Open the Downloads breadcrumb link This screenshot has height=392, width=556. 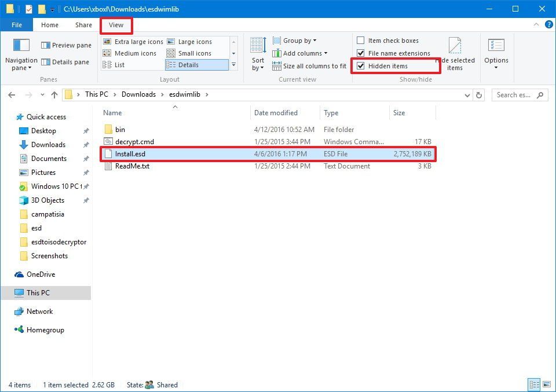(139, 94)
